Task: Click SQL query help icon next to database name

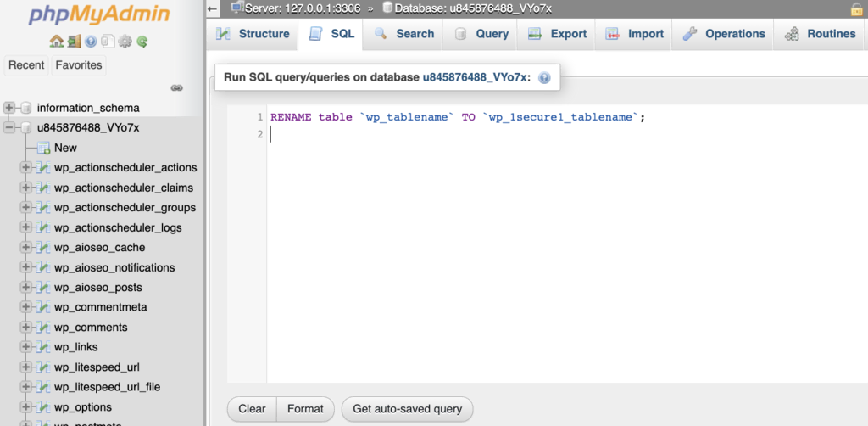Action: click(544, 77)
